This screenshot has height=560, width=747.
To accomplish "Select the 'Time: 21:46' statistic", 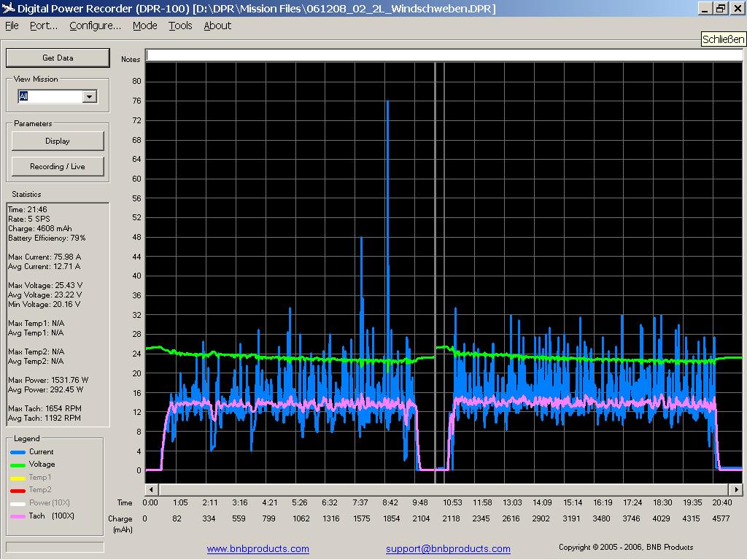I will click(x=27, y=209).
